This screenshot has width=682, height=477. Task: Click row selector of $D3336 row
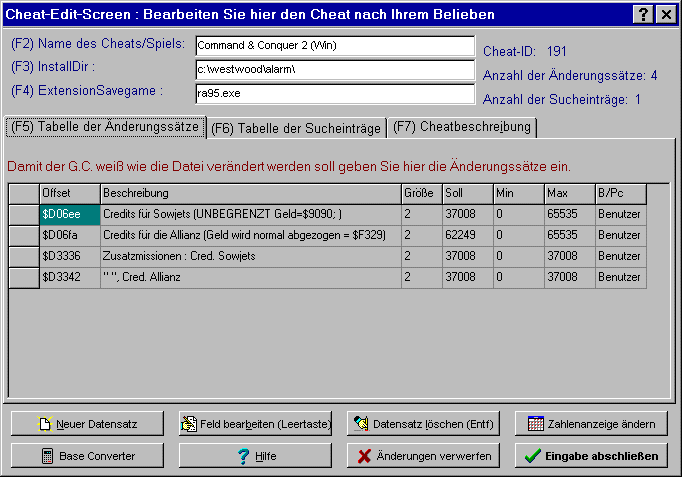[x=24, y=256]
